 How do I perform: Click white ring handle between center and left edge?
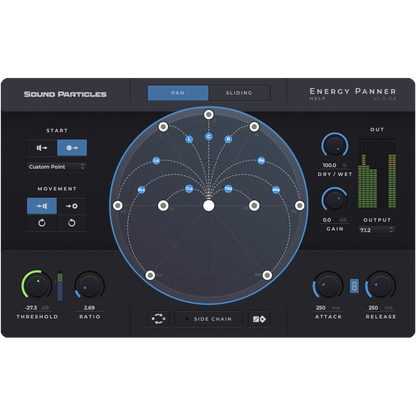pyautogui.click(x=163, y=206)
